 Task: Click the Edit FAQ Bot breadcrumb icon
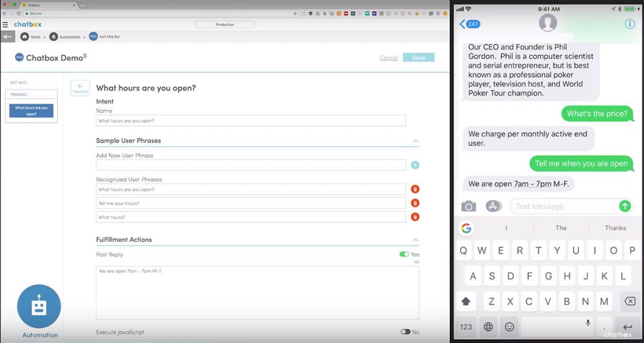[93, 36]
